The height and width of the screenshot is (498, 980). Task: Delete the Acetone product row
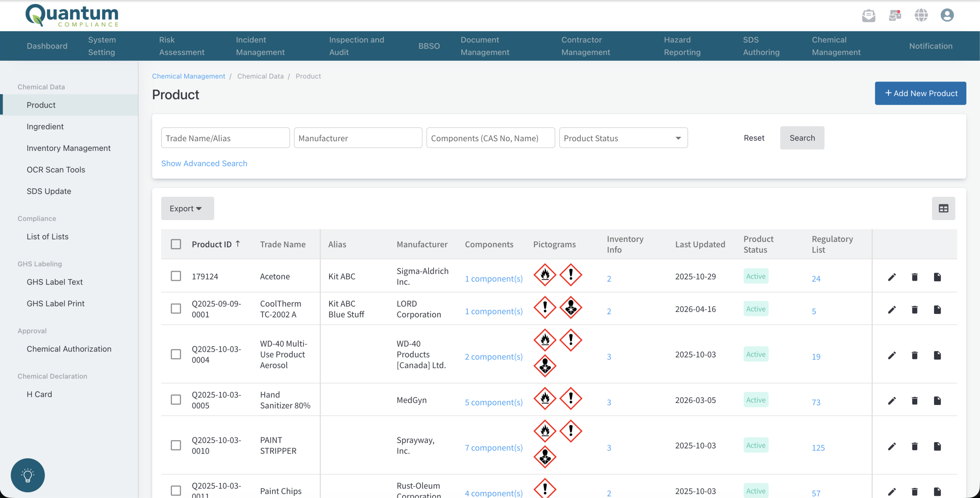915,277
